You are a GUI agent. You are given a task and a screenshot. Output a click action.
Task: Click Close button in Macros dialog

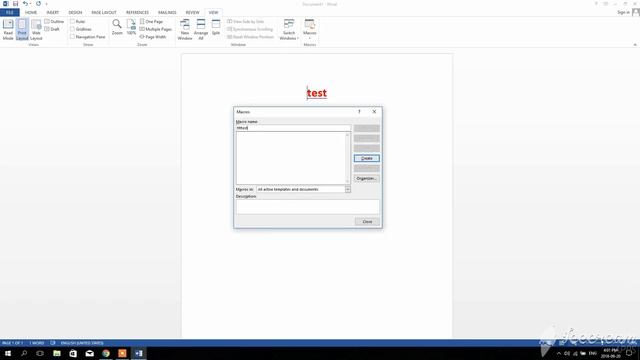click(367, 222)
